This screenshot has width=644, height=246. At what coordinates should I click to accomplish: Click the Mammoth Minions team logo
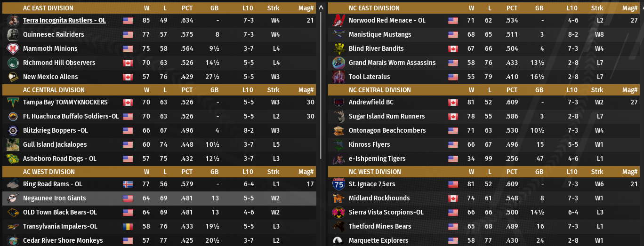click(x=13, y=48)
